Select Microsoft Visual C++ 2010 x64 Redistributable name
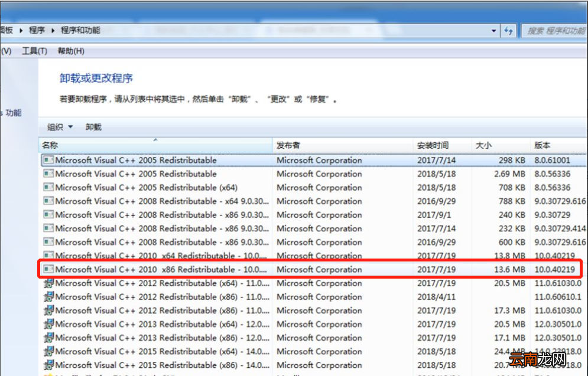 click(161, 256)
